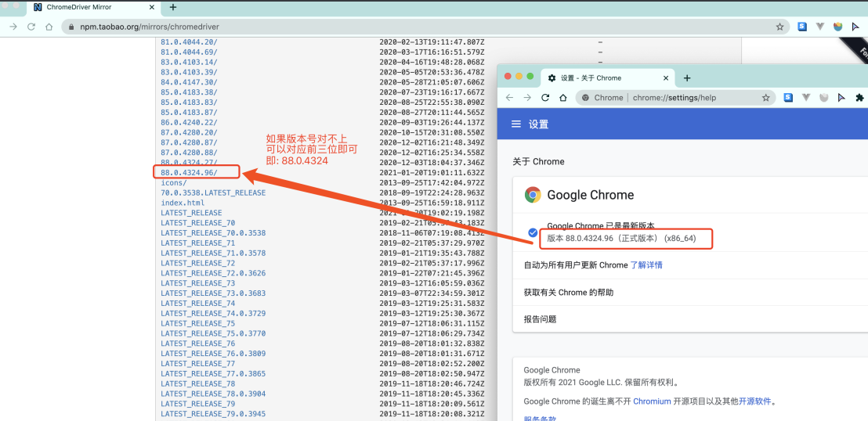Open colorful round extension in ChromeDriver Mirror window
This screenshot has width=868, height=421.
(838, 26)
